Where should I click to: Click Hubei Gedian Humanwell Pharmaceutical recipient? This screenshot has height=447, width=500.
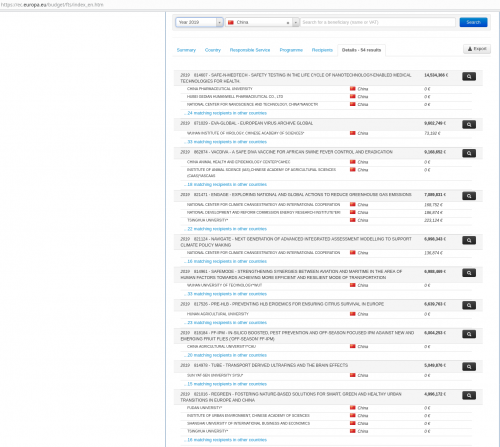point(235,97)
